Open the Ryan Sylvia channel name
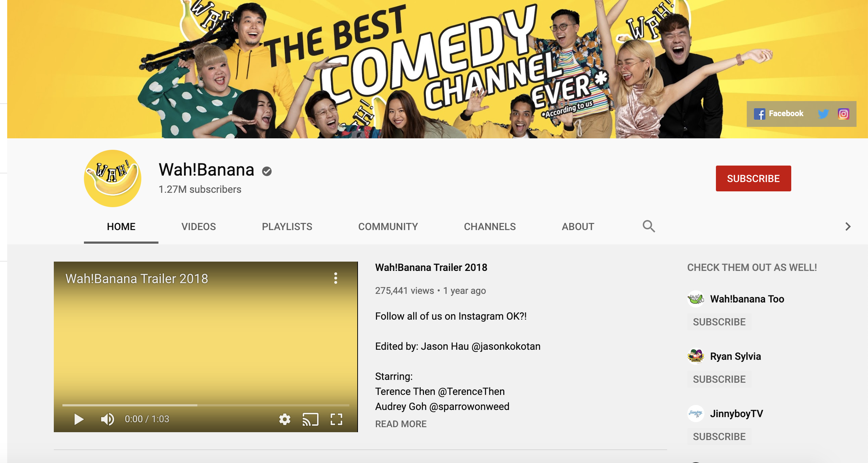The image size is (868, 463). coord(736,356)
